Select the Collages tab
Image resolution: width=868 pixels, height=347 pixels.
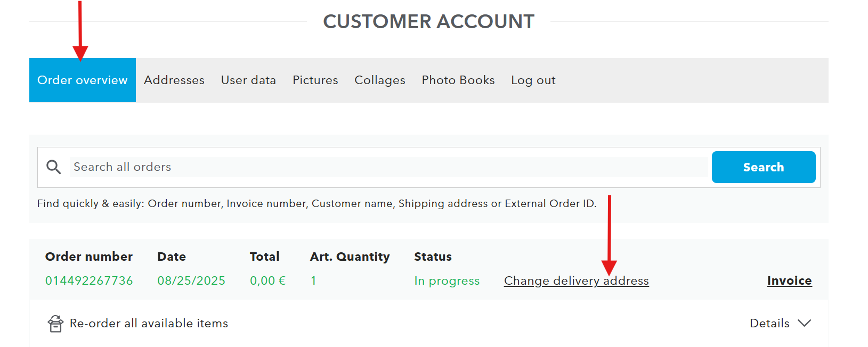(x=380, y=80)
